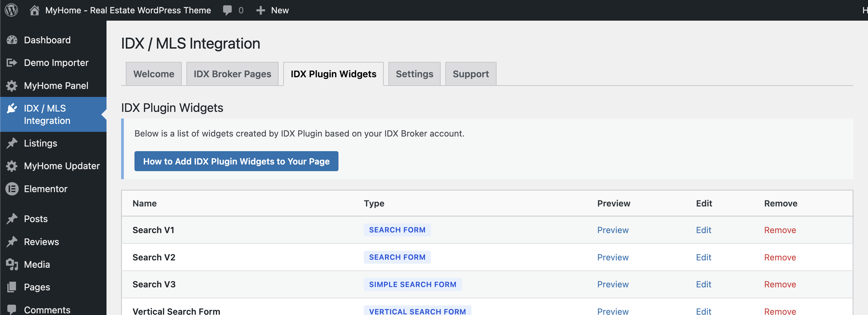Click the Pages document icon

pyautogui.click(x=12, y=287)
